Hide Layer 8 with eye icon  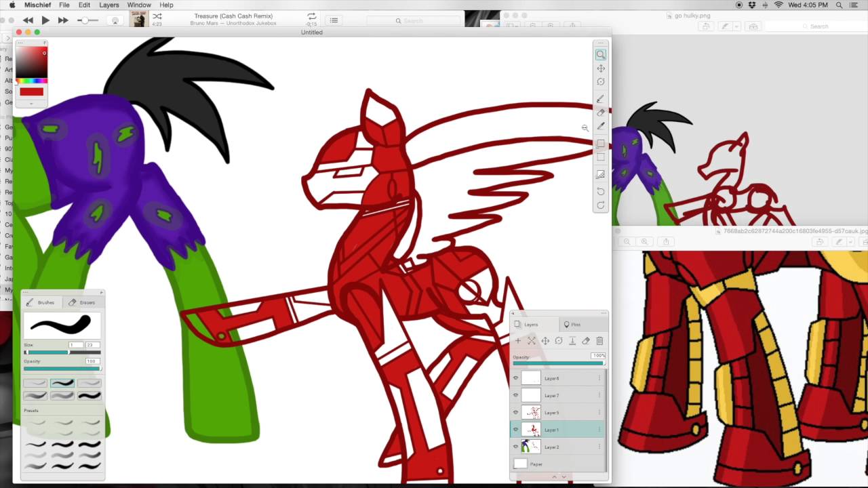pyautogui.click(x=515, y=378)
